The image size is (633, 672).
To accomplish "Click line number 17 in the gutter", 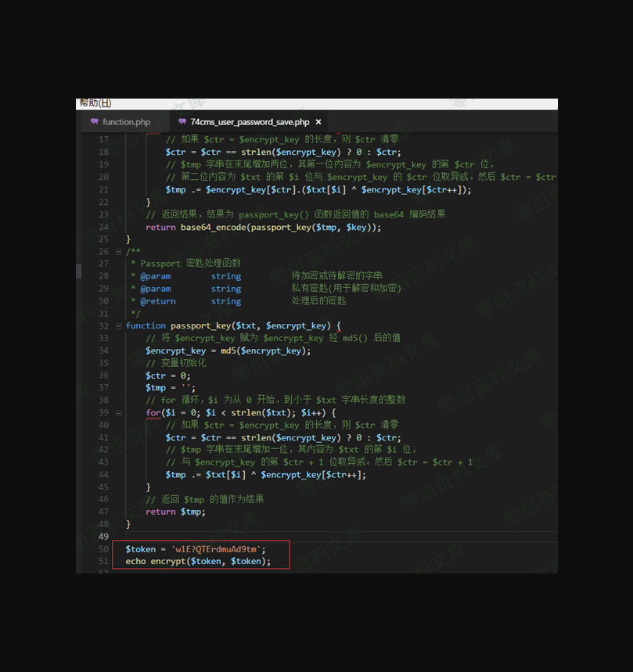I will point(103,139).
